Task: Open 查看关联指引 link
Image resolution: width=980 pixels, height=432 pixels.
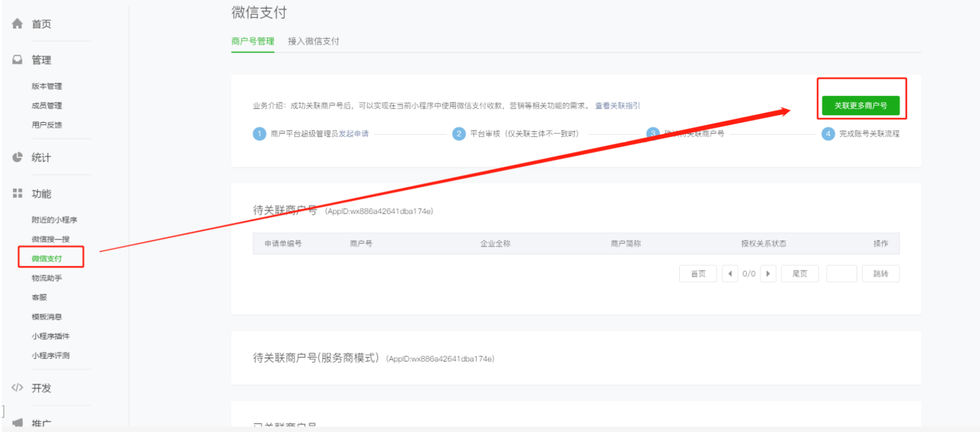Action: pyautogui.click(x=617, y=105)
